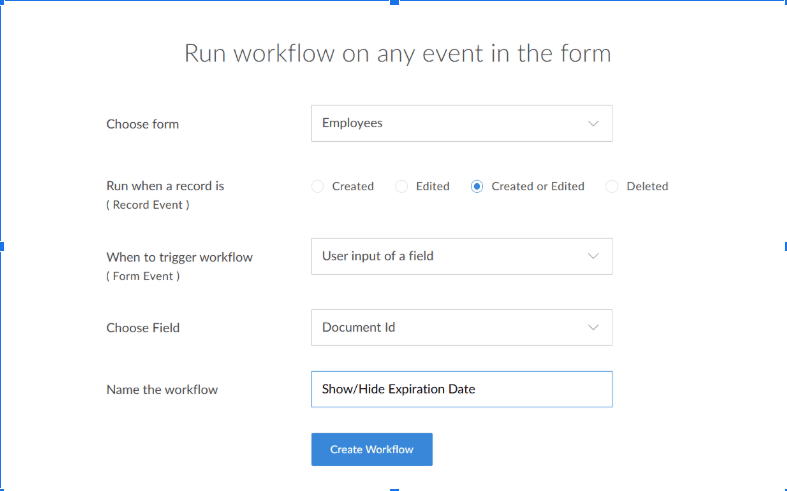Image resolution: width=787 pixels, height=491 pixels.
Task: Click the Run workflow on any event heading
Action: pos(397,53)
